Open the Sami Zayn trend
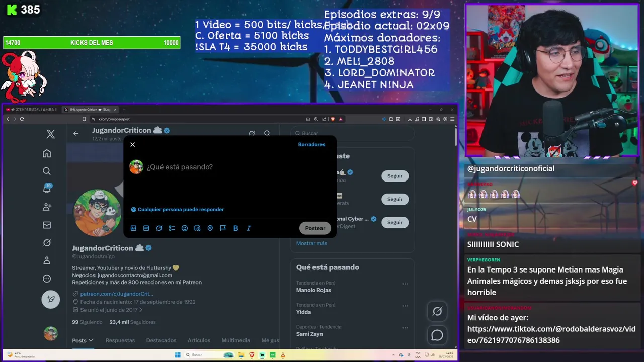The height and width of the screenshot is (362, 644). point(309,334)
